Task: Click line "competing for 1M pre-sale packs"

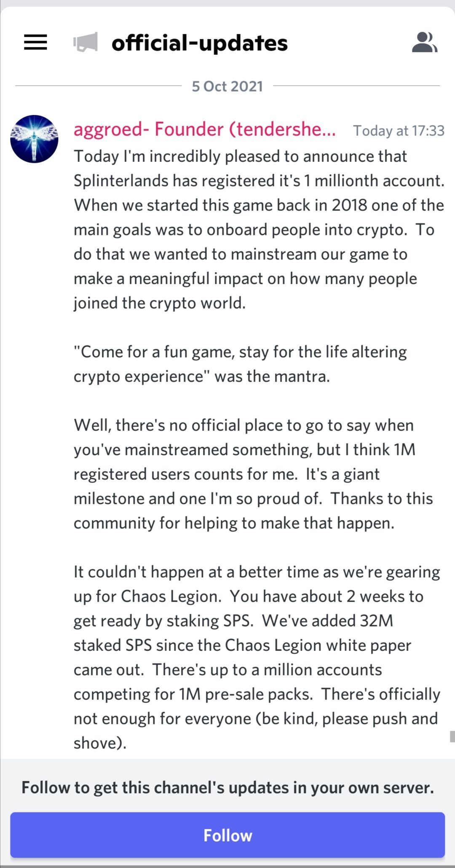Action: tap(257, 694)
